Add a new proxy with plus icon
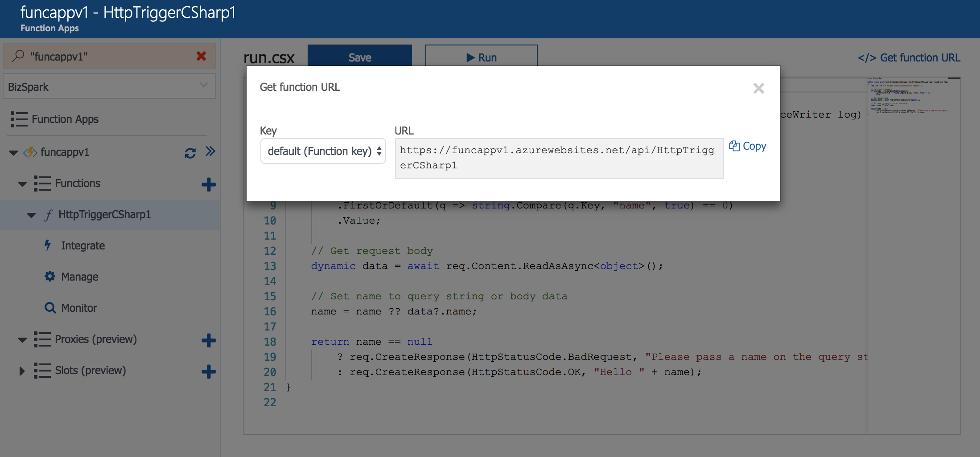Viewport: 980px width, 457px height. coord(209,340)
